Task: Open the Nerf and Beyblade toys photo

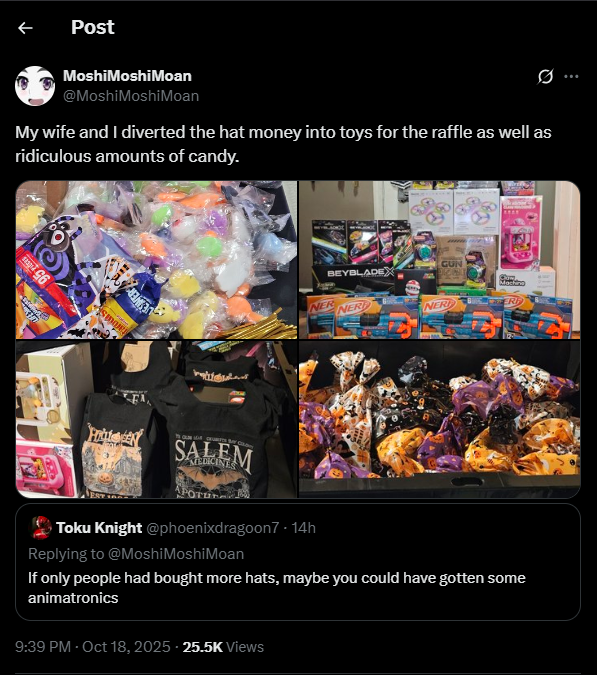Action: click(x=439, y=260)
